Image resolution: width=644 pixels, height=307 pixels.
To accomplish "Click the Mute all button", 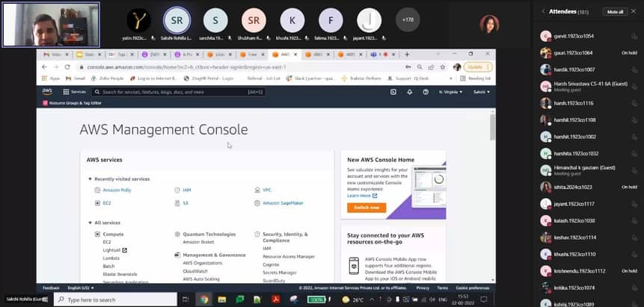I will pyautogui.click(x=615, y=12).
